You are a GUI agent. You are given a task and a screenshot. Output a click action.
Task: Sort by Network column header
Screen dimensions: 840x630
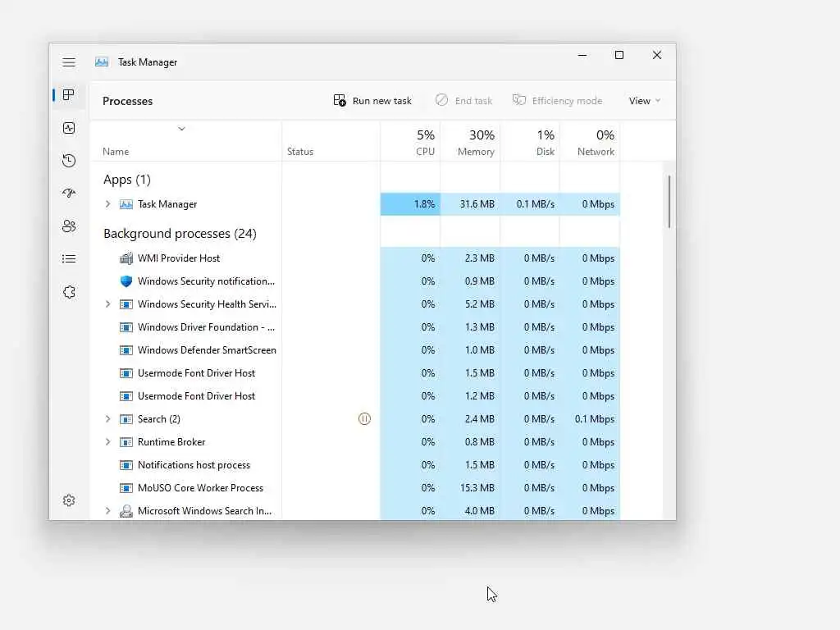(590, 143)
